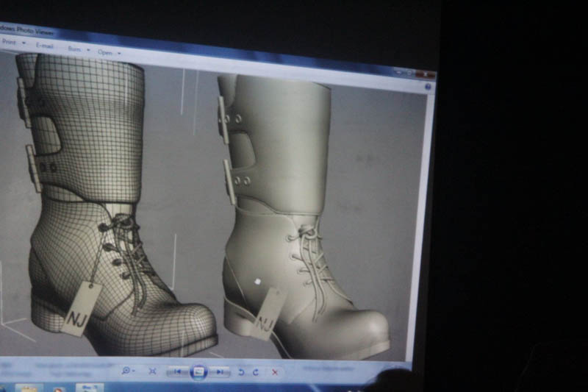Open the folder icon on the taskbar
588x392 pixels.
pos(29,388)
